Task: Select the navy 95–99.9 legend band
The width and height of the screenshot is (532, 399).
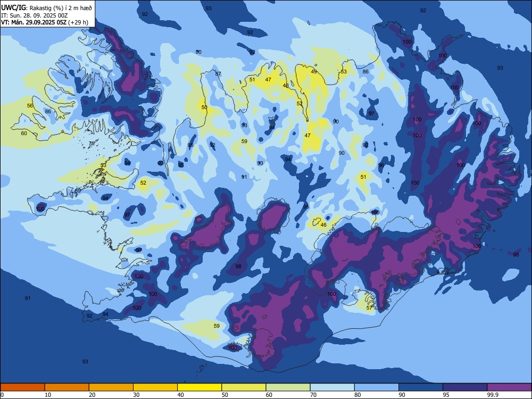Action: point(465,387)
